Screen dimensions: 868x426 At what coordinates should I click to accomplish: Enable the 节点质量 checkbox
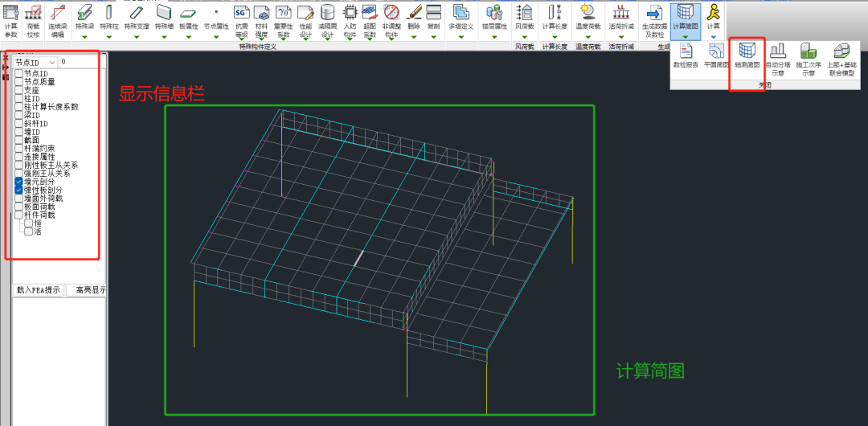coord(18,82)
